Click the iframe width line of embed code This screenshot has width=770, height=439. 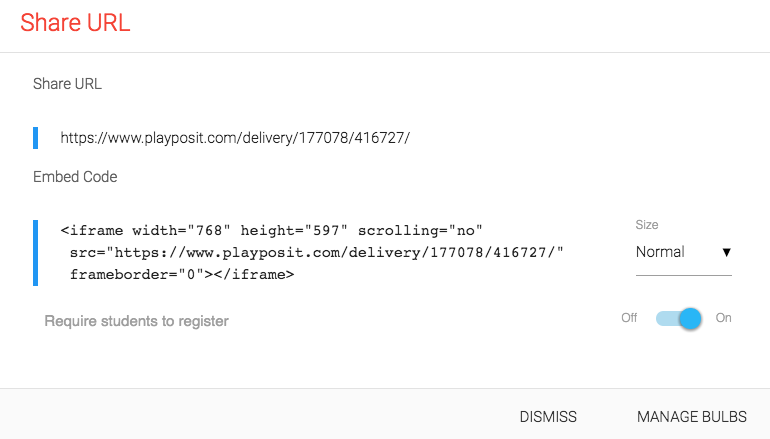pyautogui.click(x=272, y=229)
